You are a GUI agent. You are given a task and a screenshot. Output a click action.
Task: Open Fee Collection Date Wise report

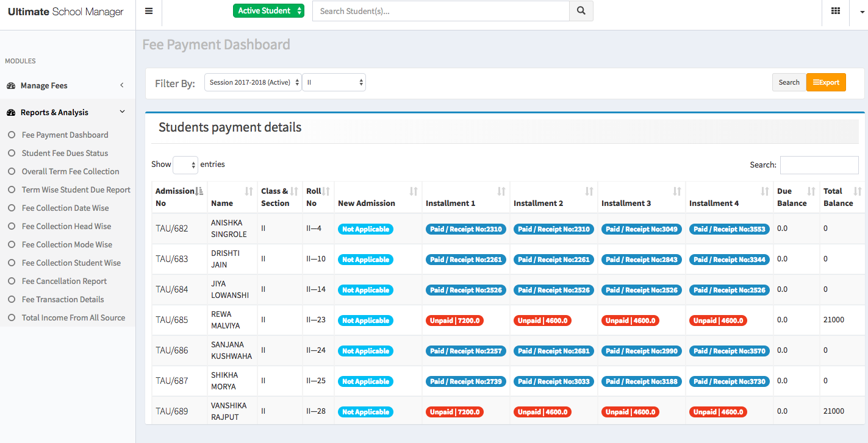click(65, 208)
